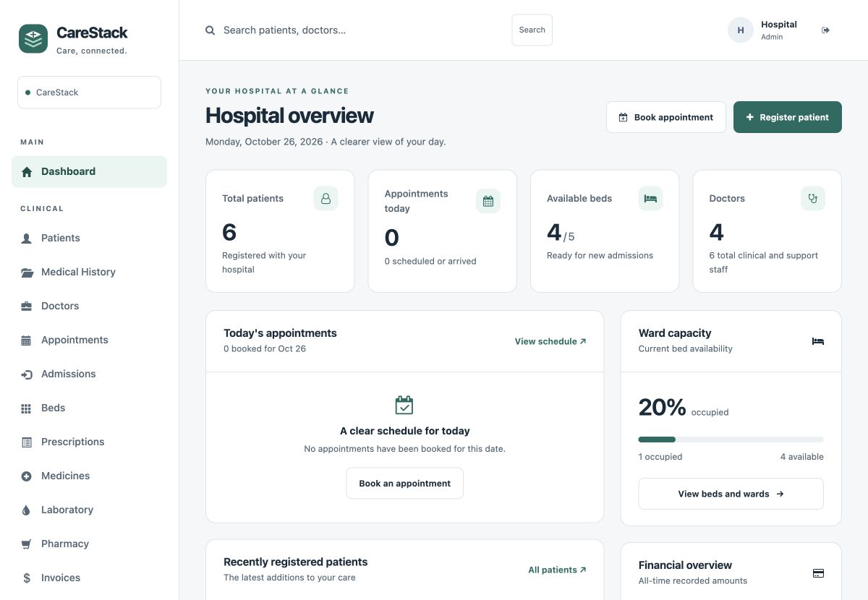Open the Appointments page
Viewport: 868px width, 600px height.
(x=89, y=340)
